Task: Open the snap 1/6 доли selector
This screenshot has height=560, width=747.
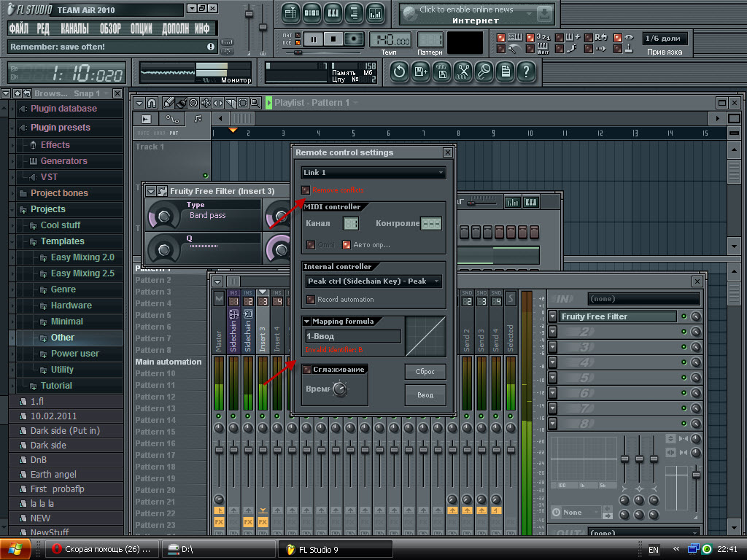Action: coord(664,39)
